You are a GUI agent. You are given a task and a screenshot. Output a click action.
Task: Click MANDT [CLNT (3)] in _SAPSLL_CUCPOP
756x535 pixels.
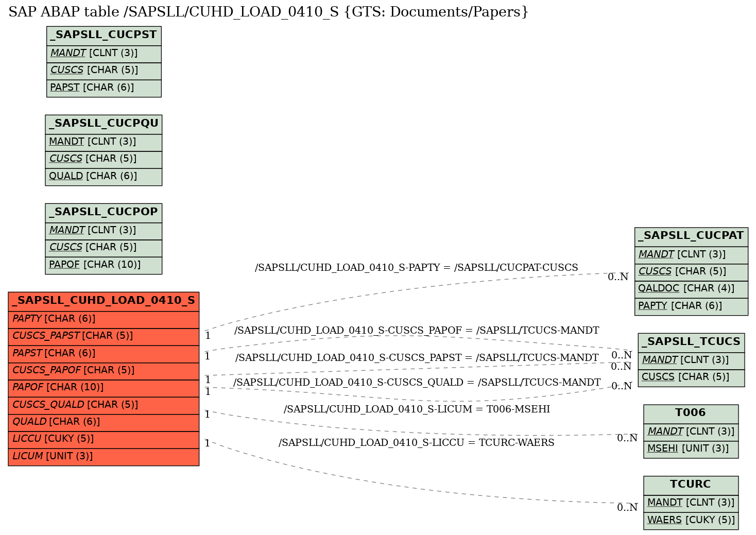point(104,231)
